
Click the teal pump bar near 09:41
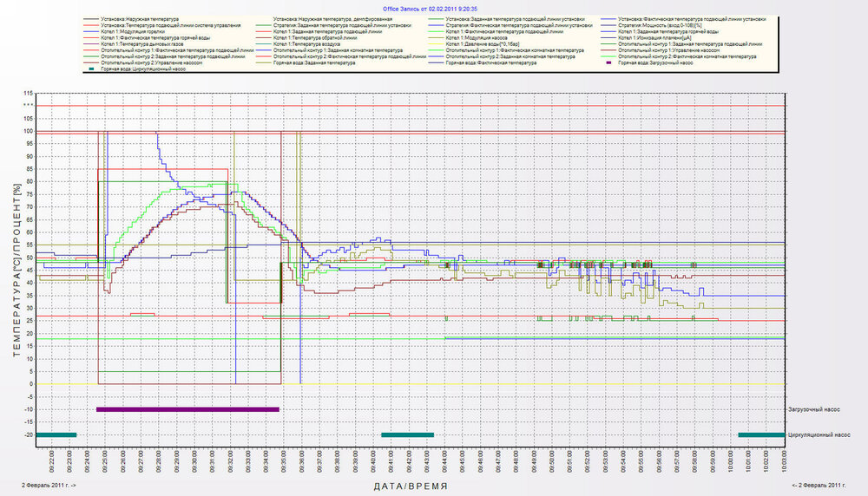coord(407,434)
